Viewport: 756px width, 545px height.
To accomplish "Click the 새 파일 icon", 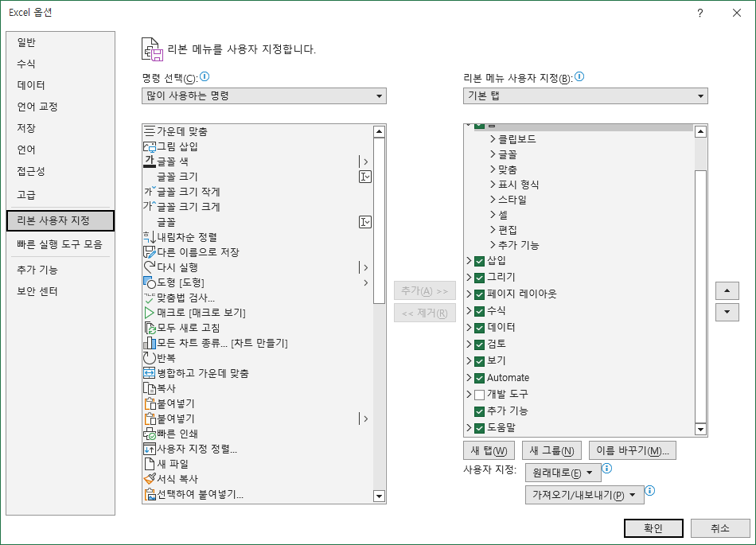I will tap(150, 464).
